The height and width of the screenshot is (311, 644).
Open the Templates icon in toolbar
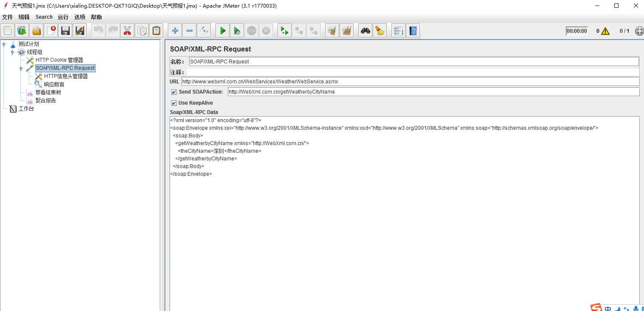[x=22, y=31]
